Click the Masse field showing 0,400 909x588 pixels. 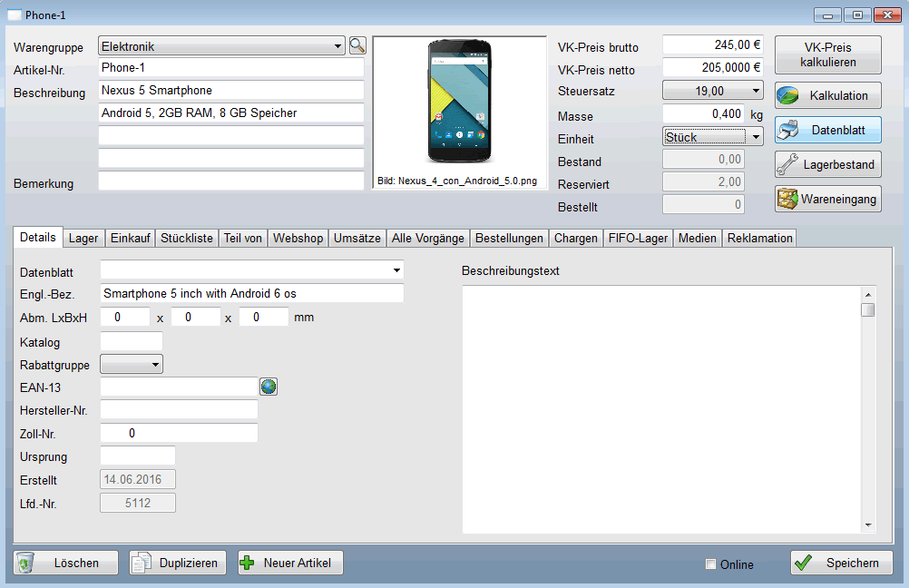point(704,113)
